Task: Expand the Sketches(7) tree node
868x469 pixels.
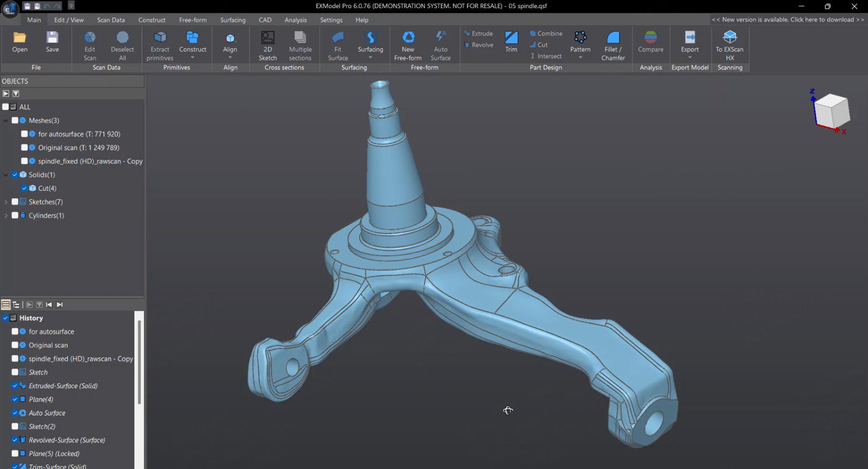Action: (6, 201)
